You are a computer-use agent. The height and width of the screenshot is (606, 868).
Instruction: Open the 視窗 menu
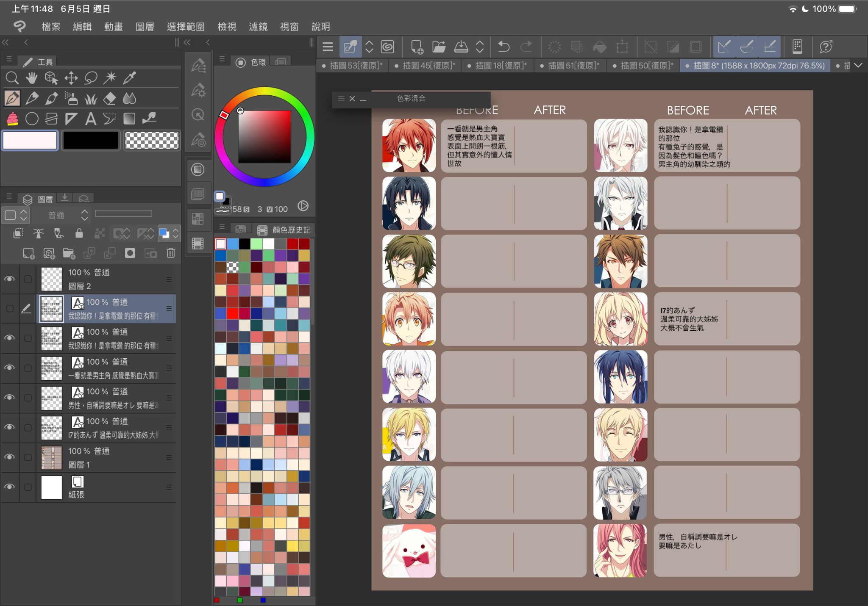pyautogui.click(x=289, y=27)
